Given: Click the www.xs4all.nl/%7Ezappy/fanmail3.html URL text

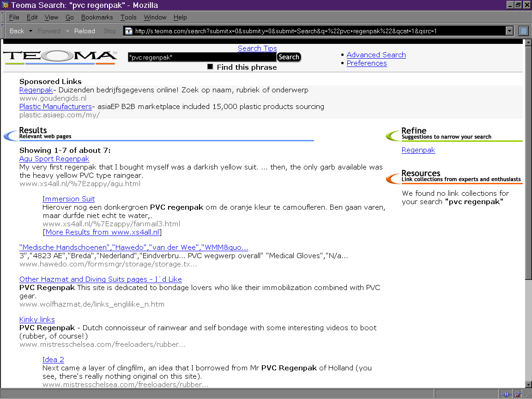Looking at the screenshot, I should pos(111,224).
